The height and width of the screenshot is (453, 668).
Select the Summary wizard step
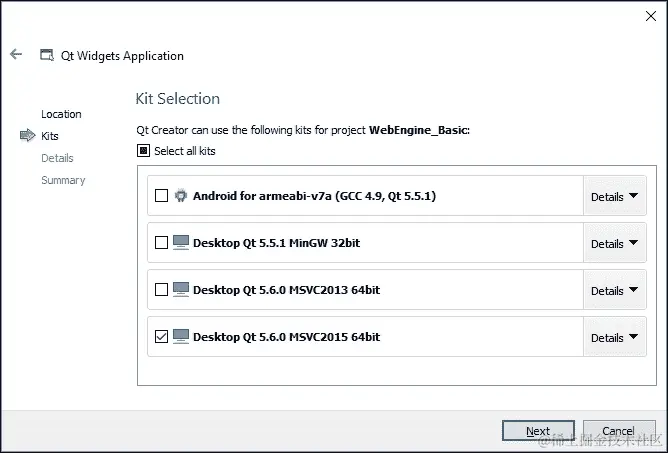63,180
